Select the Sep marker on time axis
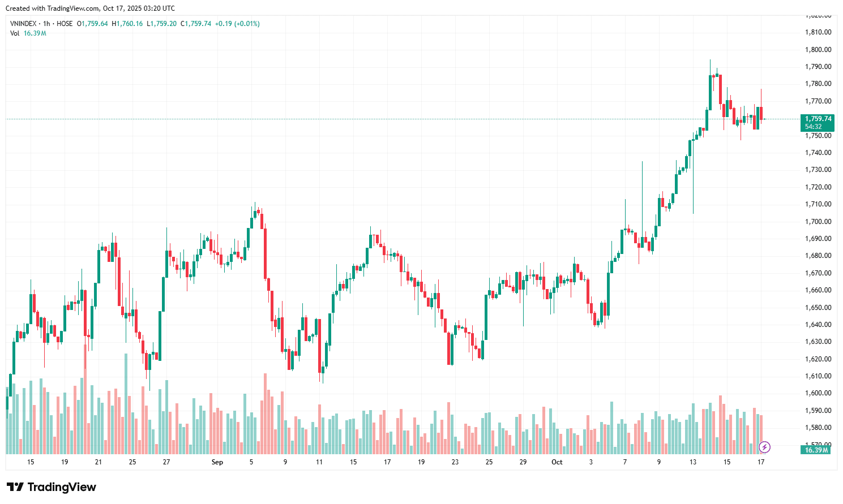This screenshot has width=843, height=504. (x=217, y=462)
